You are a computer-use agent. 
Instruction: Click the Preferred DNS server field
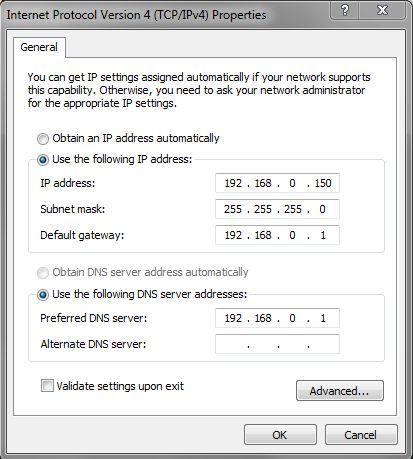pyautogui.click(x=277, y=318)
